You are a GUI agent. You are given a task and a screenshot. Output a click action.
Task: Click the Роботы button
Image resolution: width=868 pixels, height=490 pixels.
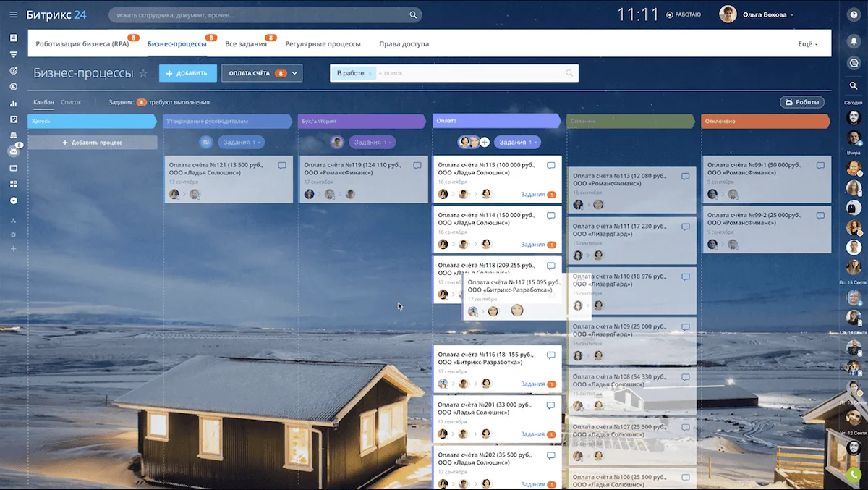click(801, 102)
